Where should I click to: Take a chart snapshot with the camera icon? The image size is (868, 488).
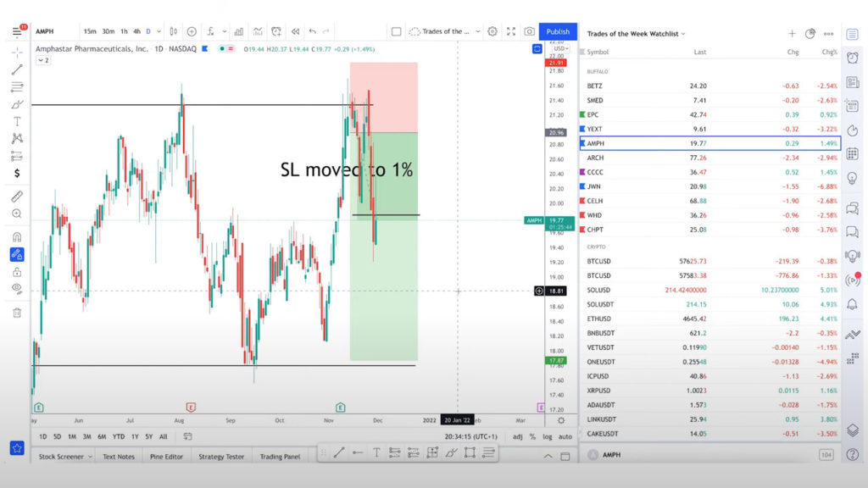529,31
